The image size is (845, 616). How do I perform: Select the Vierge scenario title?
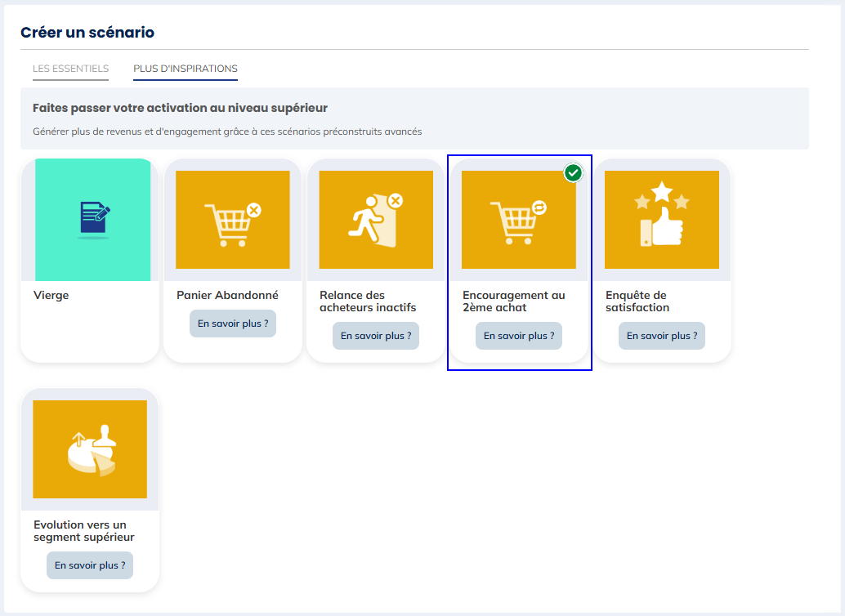click(x=51, y=296)
